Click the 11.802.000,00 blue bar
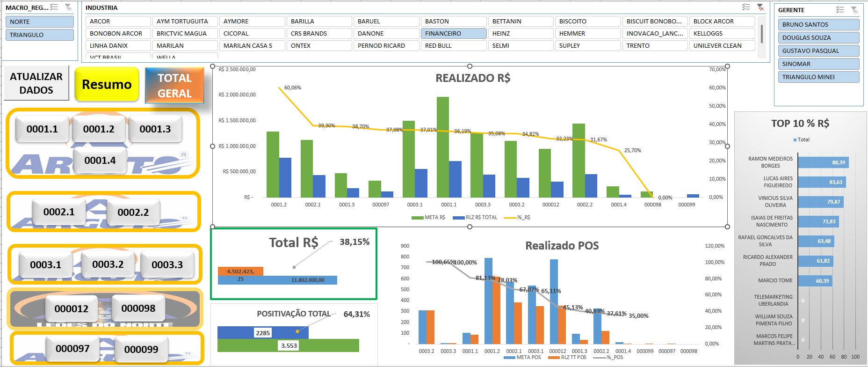The width and height of the screenshot is (868, 367). point(277,280)
